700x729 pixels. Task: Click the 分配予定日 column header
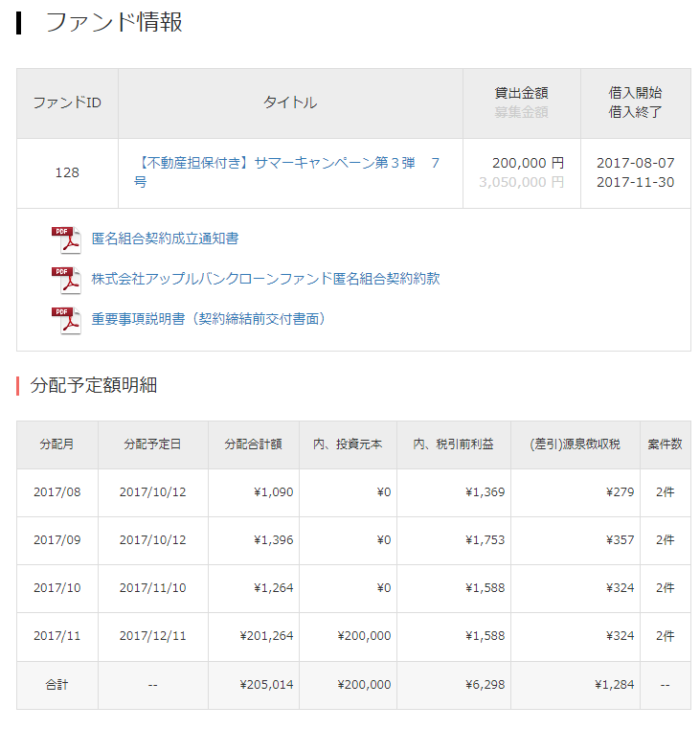point(152,444)
